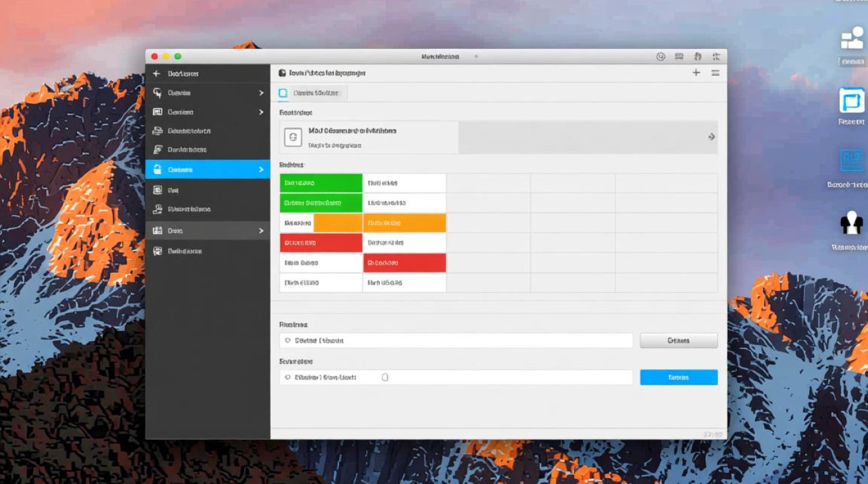Expand the blue highlighted sidebar item's chevron
Image resolution: width=868 pixels, height=484 pixels.
[261, 170]
